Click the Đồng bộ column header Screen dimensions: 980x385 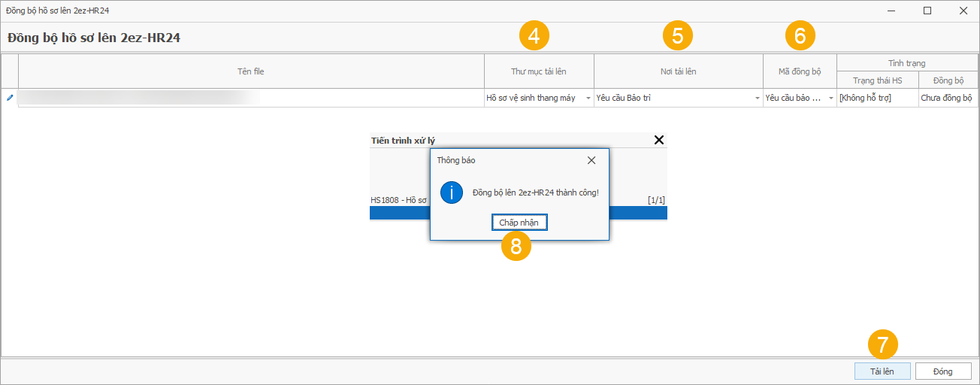[948, 80]
